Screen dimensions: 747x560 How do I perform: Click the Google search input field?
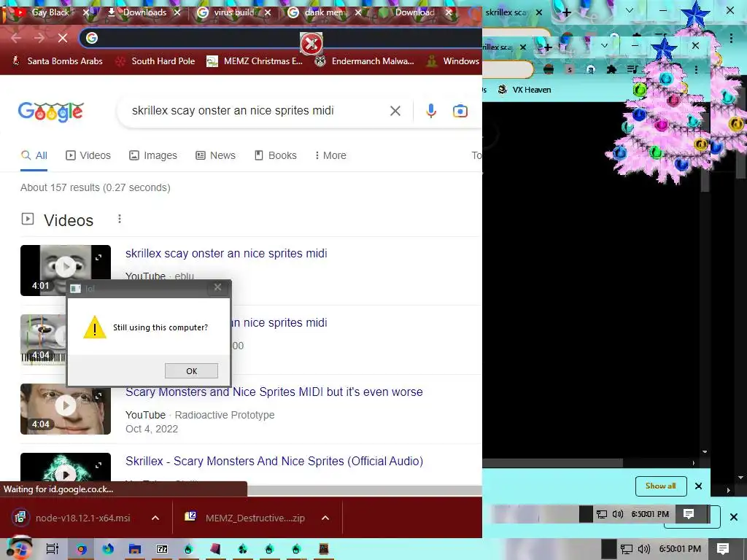(x=256, y=111)
